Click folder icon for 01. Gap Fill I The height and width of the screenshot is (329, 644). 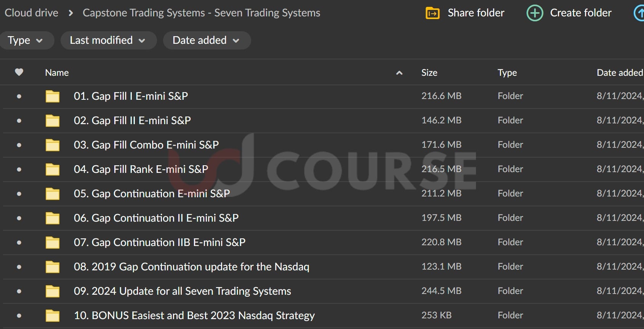tap(53, 96)
